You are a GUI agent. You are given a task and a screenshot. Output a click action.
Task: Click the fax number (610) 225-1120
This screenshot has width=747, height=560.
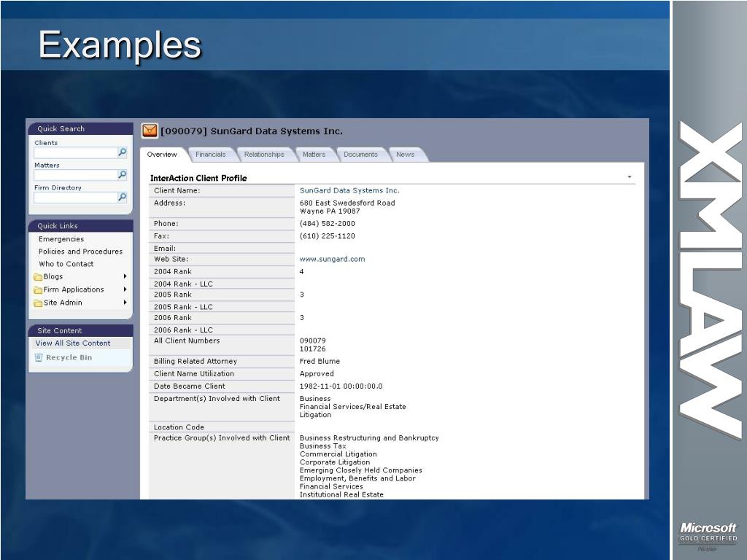click(327, 236)
